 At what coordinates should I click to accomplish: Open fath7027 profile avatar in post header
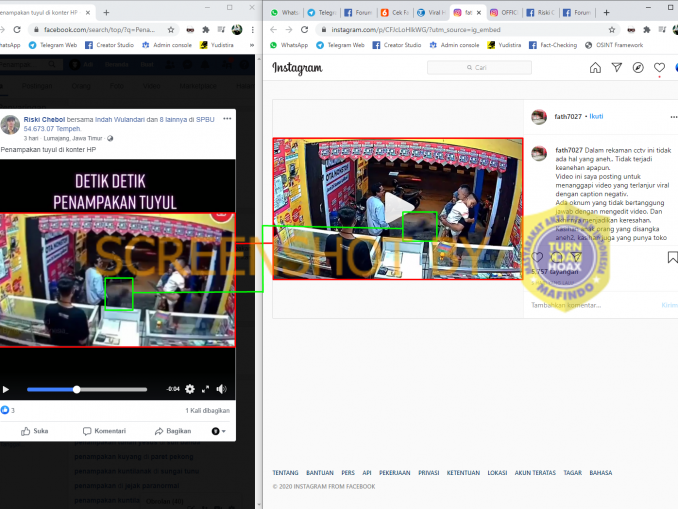tap(539, 117)
